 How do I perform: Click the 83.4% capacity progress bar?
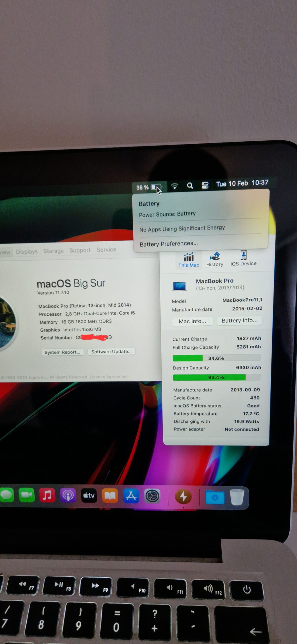(217, 377)
